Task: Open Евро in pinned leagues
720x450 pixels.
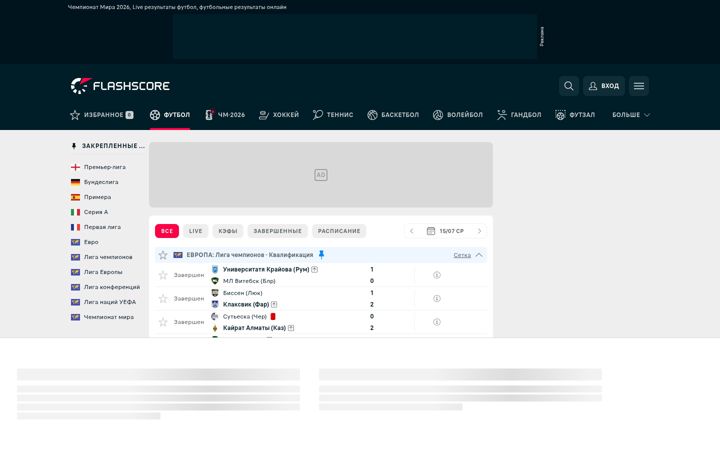Action: pyautogui.click(x=91, y=242)
